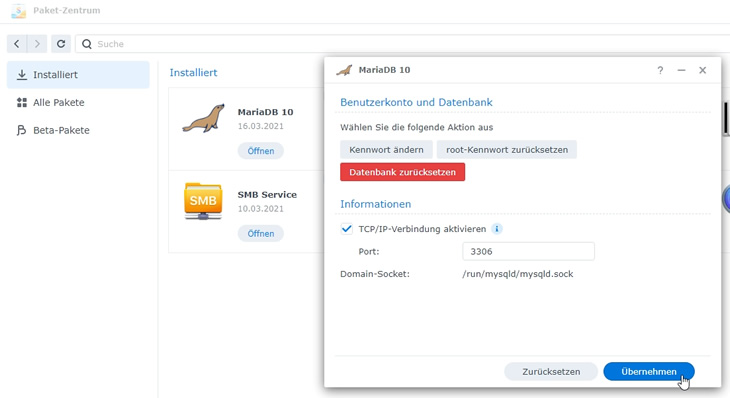Image resolution: width=730 pixels, height=398 pixels.
Task: Click the Installiert download icon
Action: coord(21,74)
